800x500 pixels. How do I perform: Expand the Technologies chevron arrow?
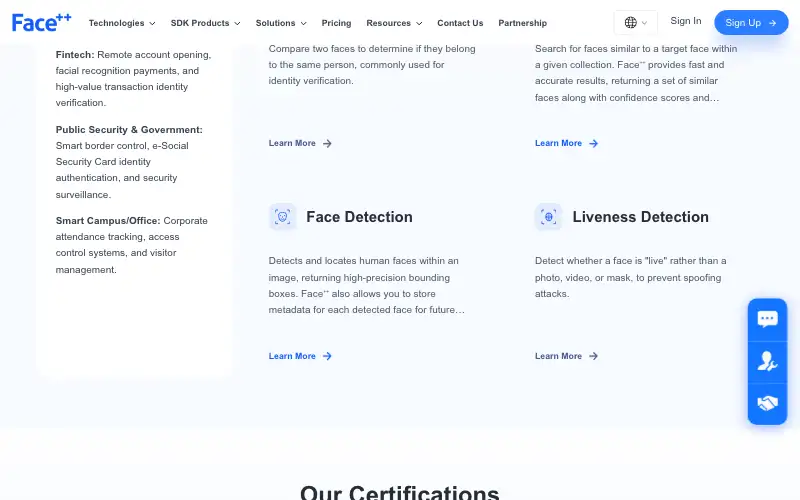click(x=152, y=23)
